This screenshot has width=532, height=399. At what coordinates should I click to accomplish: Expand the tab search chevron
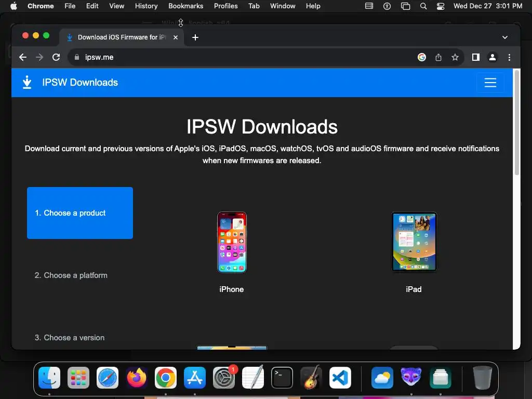point(505,37)
